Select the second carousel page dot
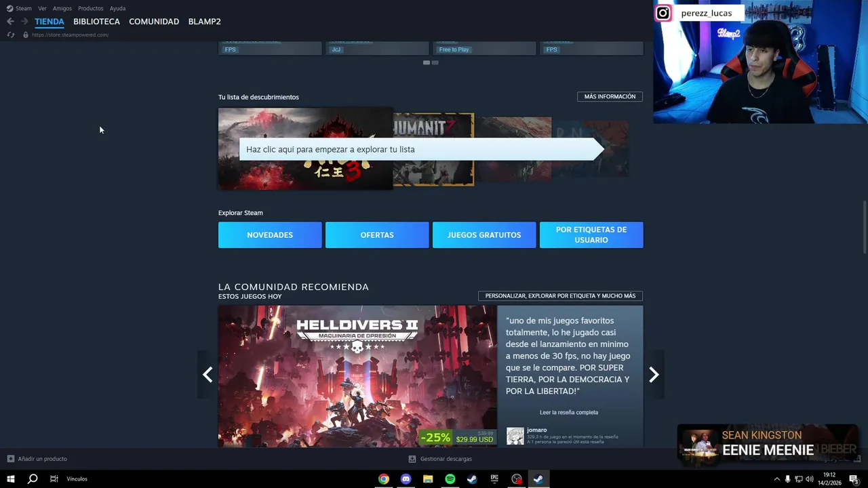 (x=435, y=62)
